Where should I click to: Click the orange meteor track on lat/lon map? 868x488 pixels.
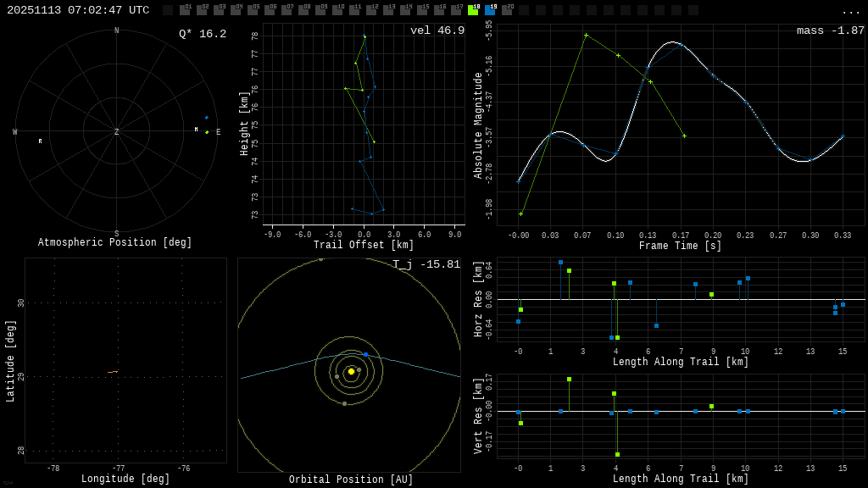113,371
